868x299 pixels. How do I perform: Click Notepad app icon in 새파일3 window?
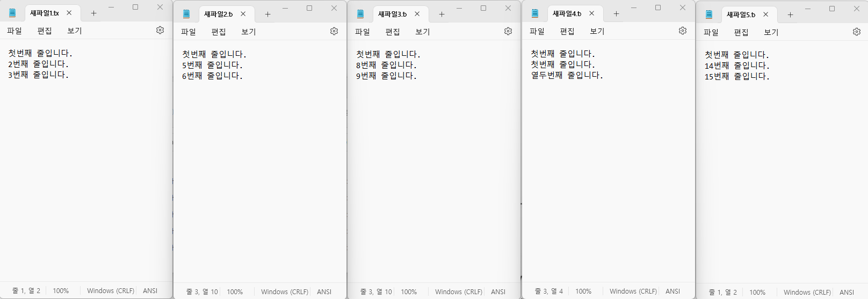pyautogui.click(x=360, y=14)
